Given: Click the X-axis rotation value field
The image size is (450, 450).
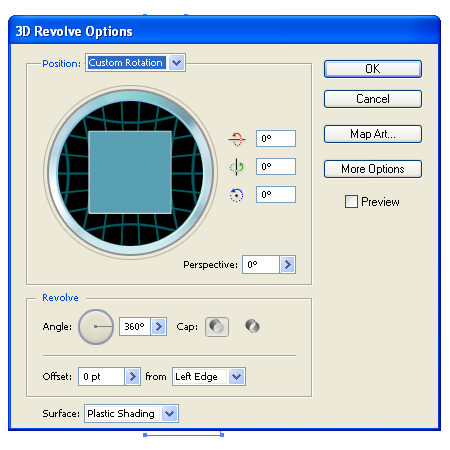Looking at the screenshot, I should pos(276,139).
